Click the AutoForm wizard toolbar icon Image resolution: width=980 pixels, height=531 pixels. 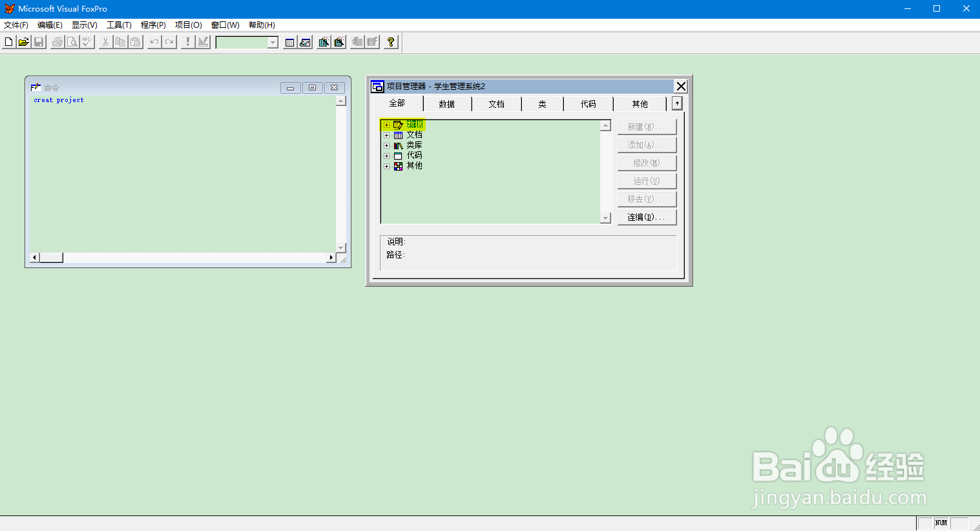357,42
